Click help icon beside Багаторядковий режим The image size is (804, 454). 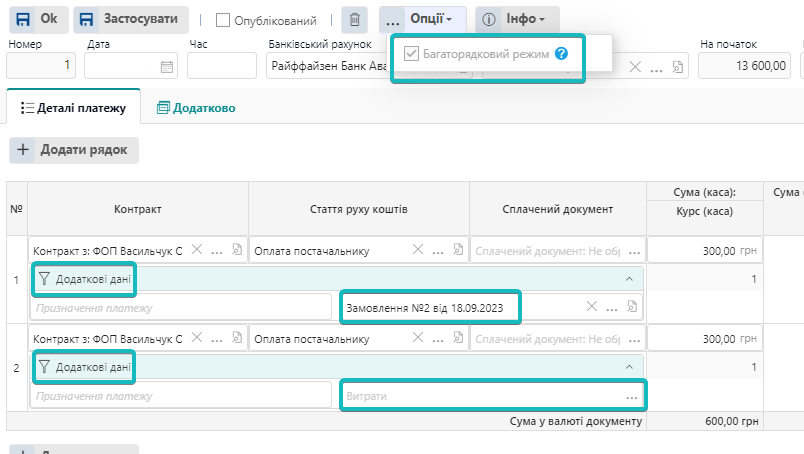coord(562,54)
